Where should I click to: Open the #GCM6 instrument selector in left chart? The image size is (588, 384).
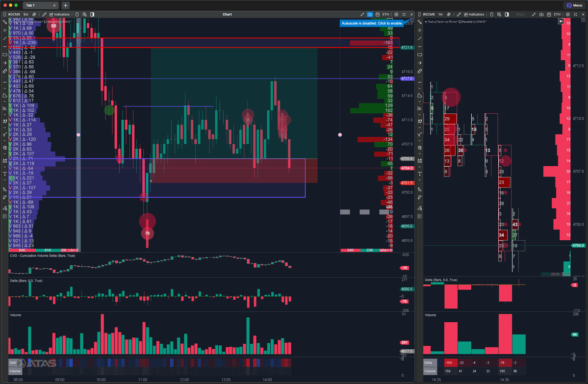14,14
